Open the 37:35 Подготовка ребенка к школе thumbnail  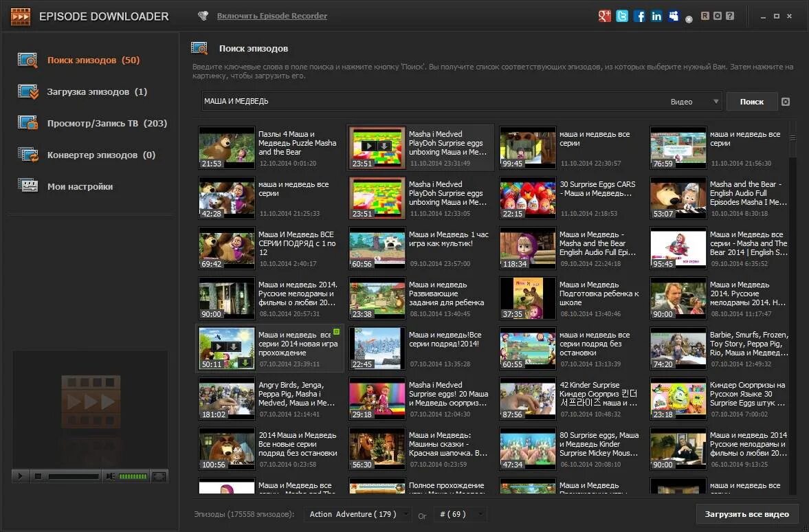[528, 298]
